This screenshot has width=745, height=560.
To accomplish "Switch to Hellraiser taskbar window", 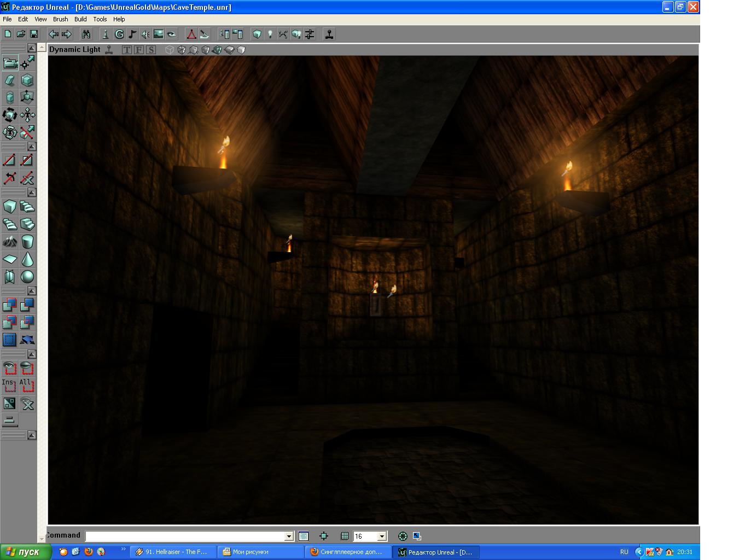I will (x=173, y=552).
